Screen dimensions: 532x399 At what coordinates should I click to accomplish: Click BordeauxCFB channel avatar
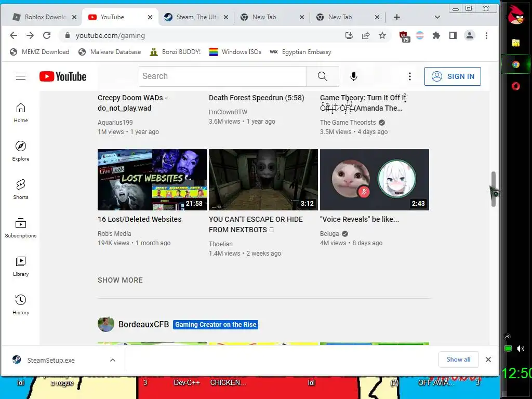click(106, 324)
